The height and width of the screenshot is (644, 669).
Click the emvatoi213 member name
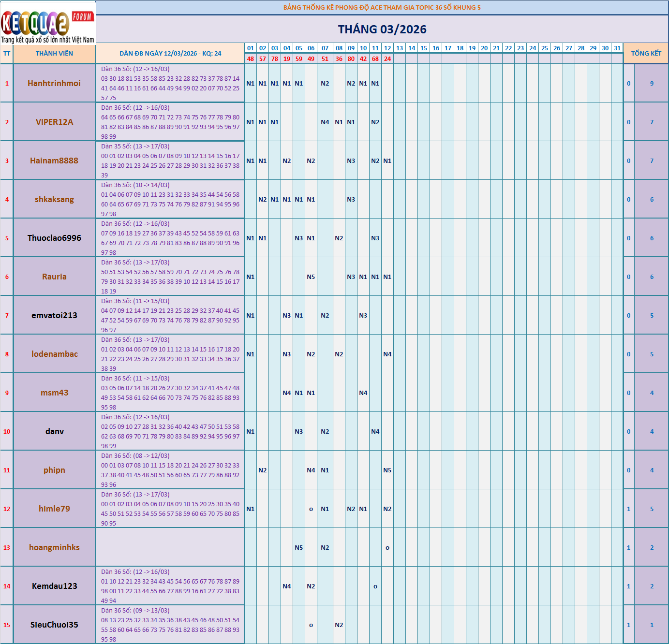pos(54,315)
